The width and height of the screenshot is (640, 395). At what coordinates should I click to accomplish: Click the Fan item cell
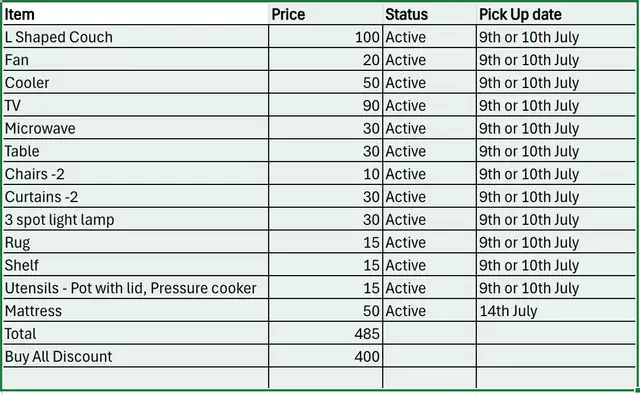coord(136,60)
